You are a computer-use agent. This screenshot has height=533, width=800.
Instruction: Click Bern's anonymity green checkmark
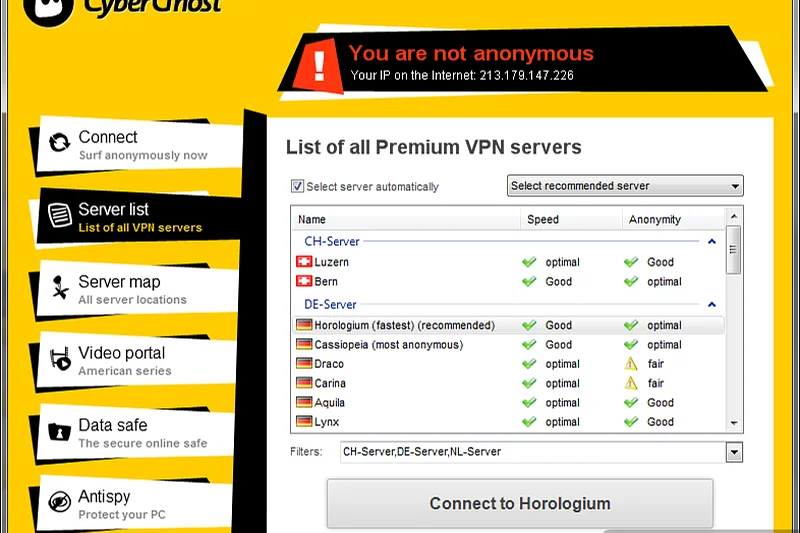[631, 282]
